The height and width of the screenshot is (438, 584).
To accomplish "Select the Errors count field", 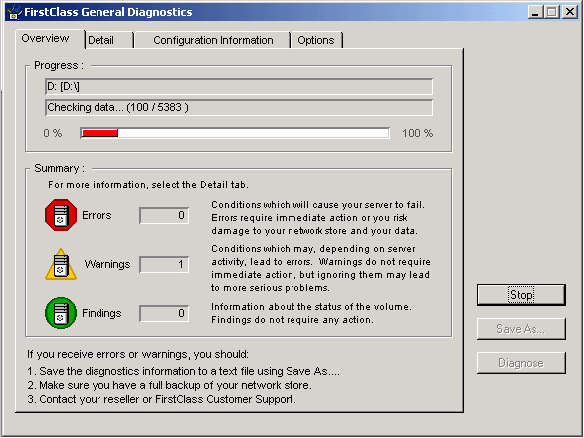I will pos(164,215).
